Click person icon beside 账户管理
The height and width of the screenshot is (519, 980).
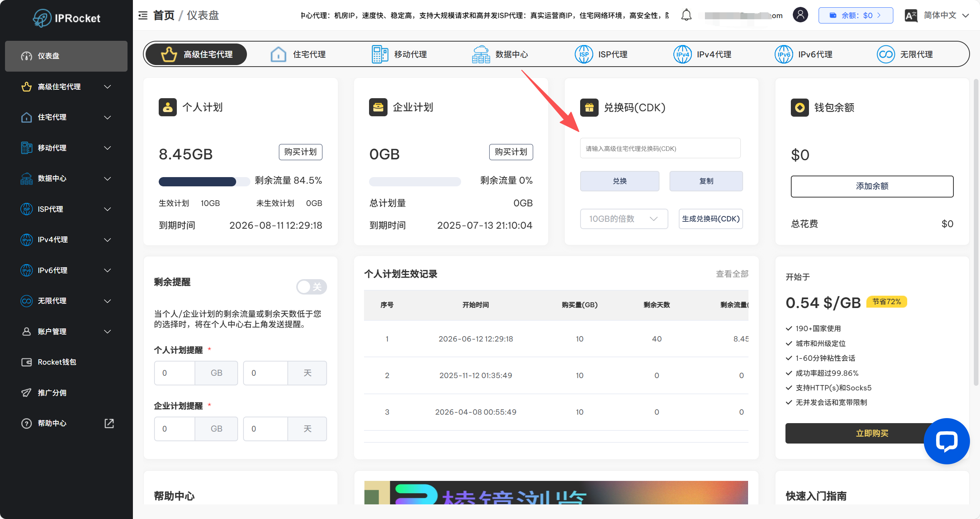tap(26, 331)
